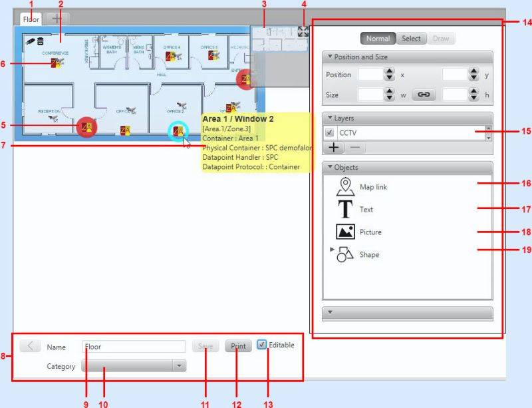Click the link aspect ratio icon

(422, 95)
